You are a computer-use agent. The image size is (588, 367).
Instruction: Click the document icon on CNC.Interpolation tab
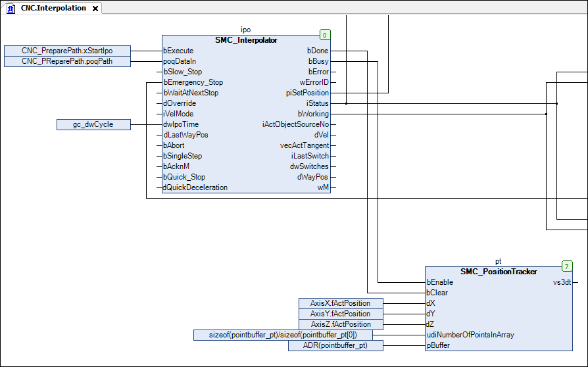coord(11,8)
